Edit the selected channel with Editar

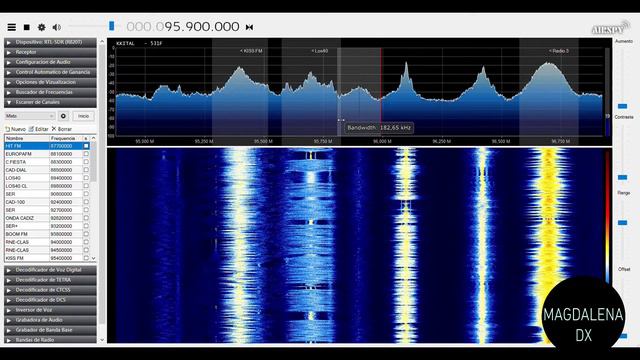(38, 129)
